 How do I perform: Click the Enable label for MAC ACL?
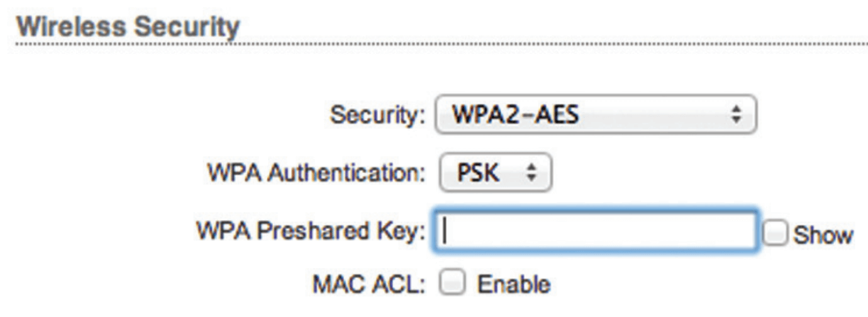(513, 284)
